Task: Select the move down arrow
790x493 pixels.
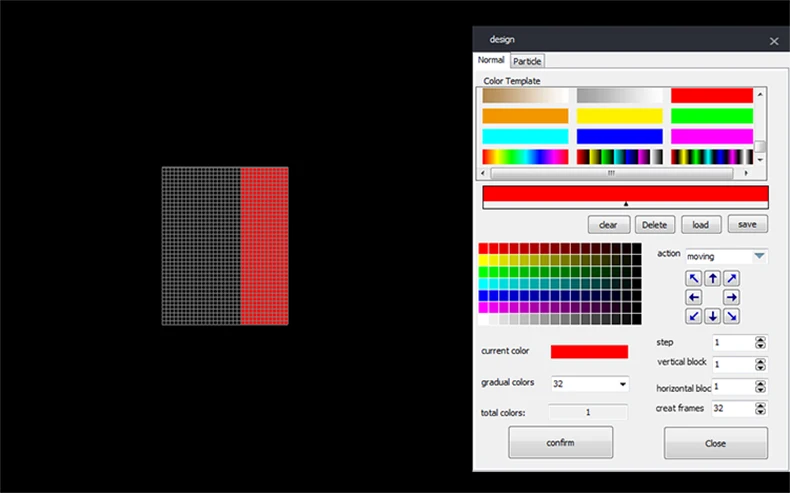Action: pyautogui.click(x=712, y=316)
